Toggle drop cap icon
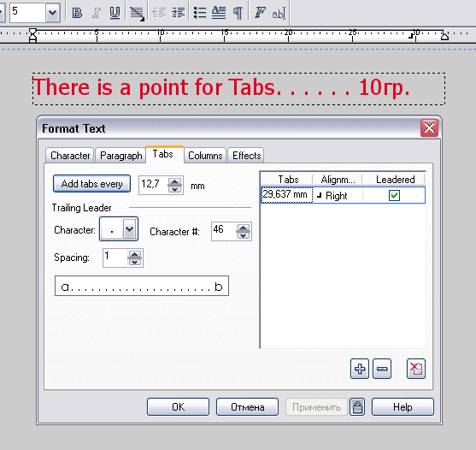The width and height of the screenshot is (476, 450). pyautogui.click(x=219, y=13)
